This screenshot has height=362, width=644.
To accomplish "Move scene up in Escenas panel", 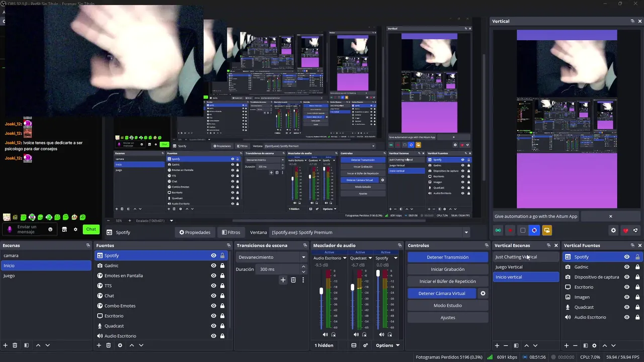I will [38, 345].
